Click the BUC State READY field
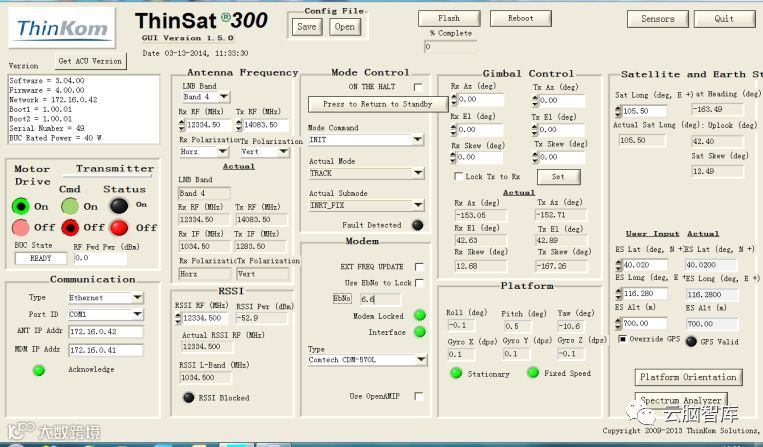 coord(41,258)
